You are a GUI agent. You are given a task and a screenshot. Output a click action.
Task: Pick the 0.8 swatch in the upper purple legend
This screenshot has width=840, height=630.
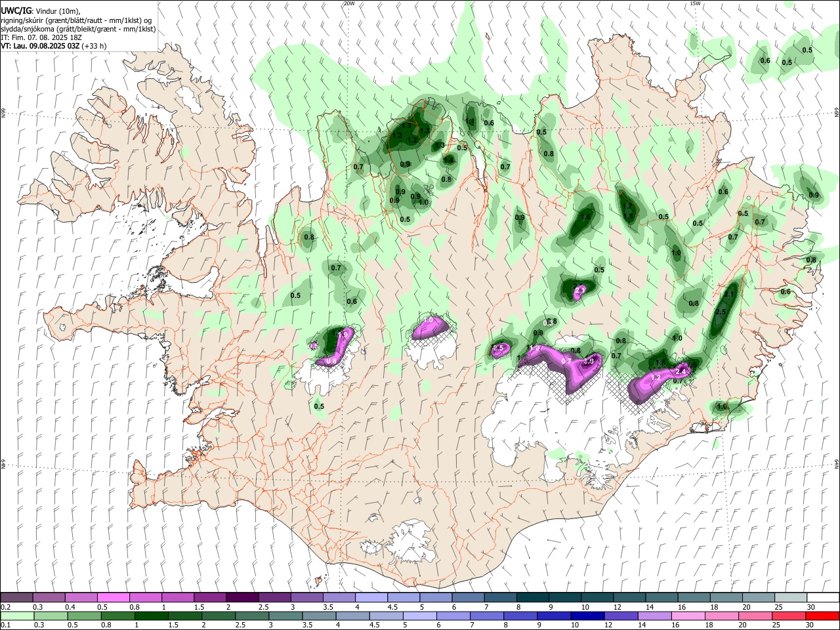pos(146,597)
